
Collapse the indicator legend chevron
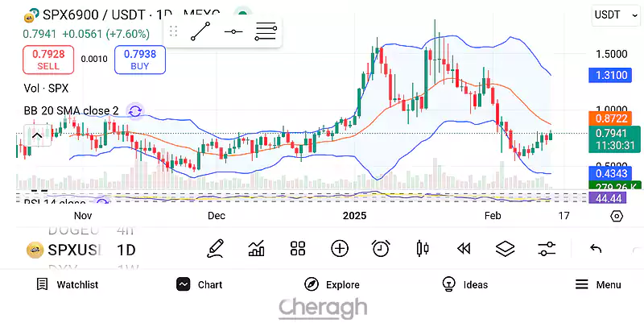37,135
